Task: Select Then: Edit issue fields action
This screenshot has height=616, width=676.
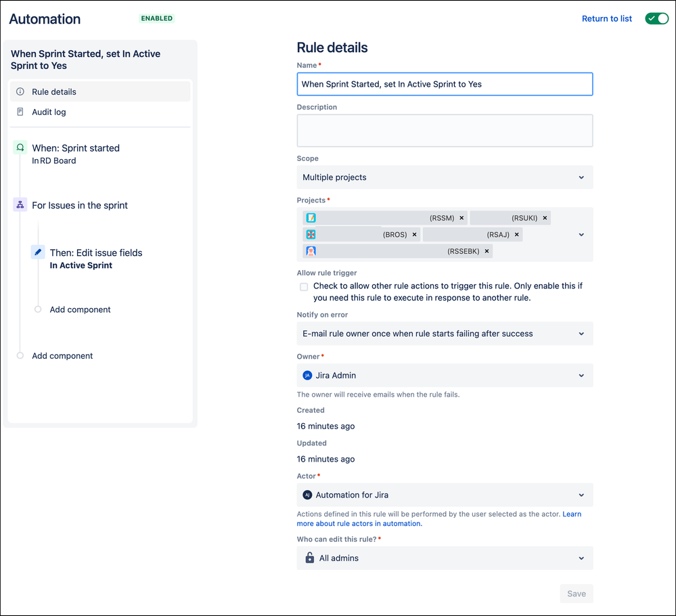Action: pyautogui.click(x=95, y=252)
